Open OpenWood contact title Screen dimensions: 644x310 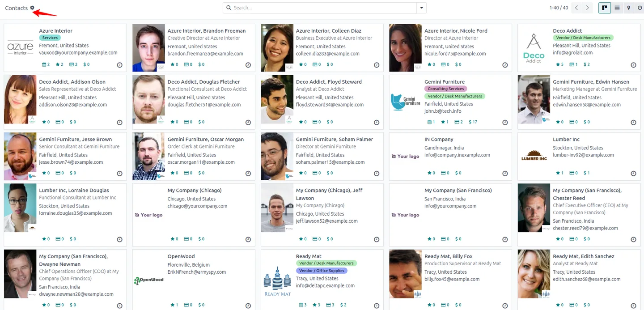coord(181,256)
